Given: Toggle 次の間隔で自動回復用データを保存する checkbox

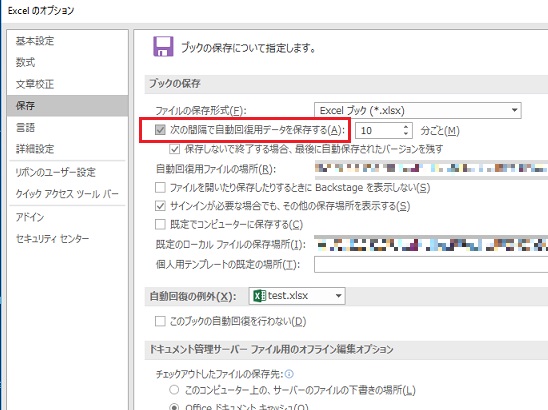Looking at the screenshot, I should [160, 130].
